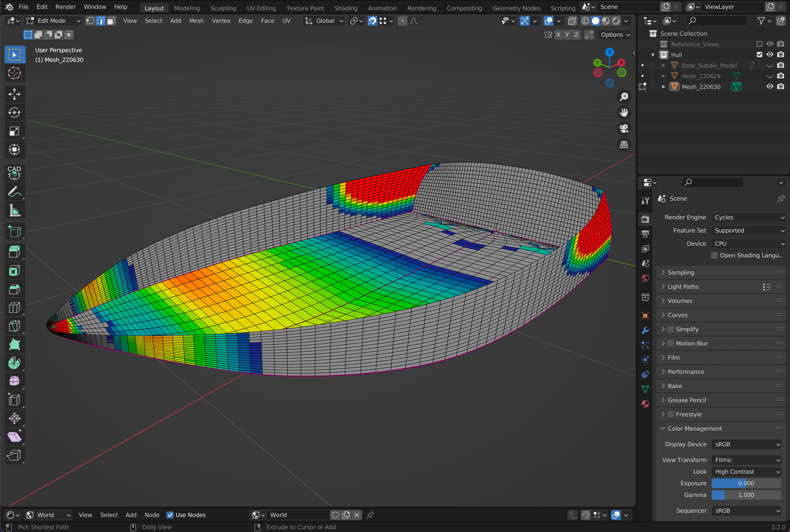Open the Mesh menu
790x532 pixels.
click(196, 21)
